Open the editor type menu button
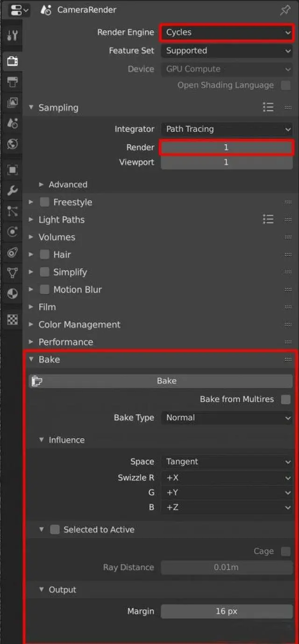299x644 pixels. pyautogui.click(x=19, y=10)
